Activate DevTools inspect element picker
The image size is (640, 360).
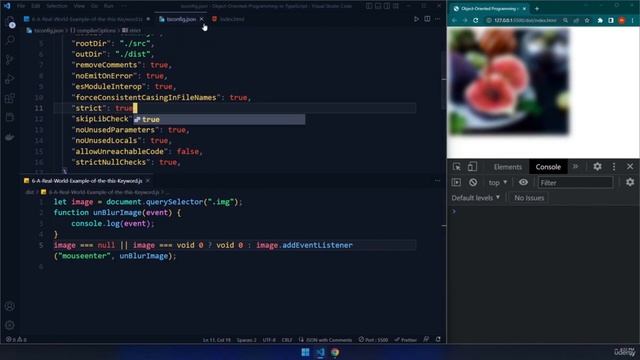tap(457, 167)
